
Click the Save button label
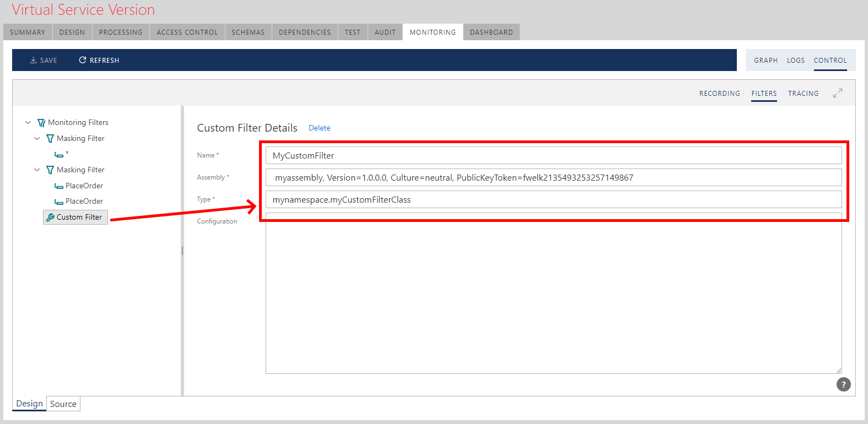click(x=48, y=61)
